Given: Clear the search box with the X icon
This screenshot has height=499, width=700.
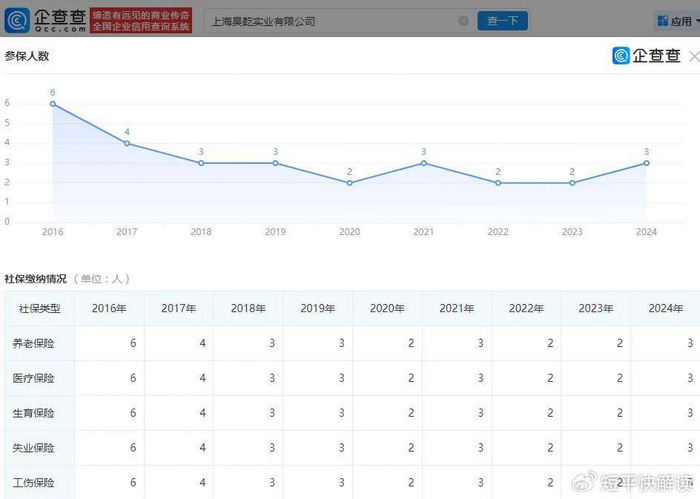Looking at the screenshot, I should click(463, 21).
